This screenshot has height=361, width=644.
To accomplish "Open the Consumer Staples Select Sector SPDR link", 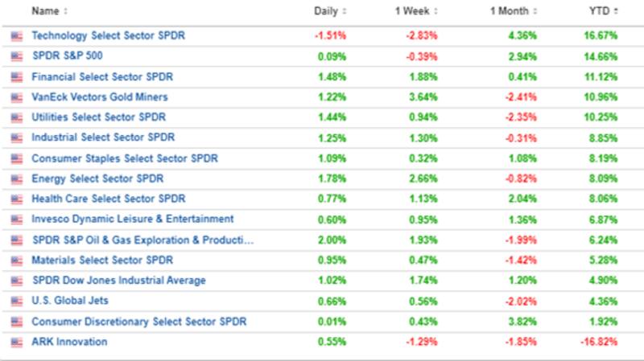I will [125, 158].
